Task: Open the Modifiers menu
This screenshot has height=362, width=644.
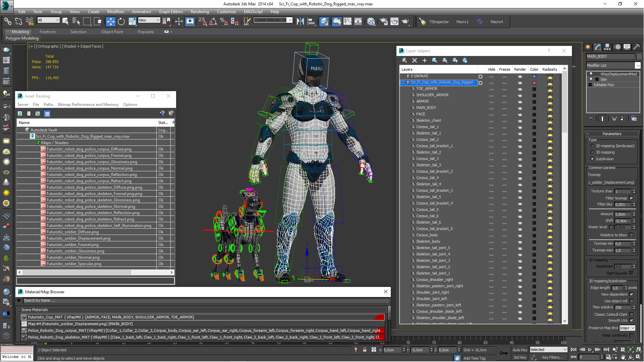Action: (x=115, y=12)
